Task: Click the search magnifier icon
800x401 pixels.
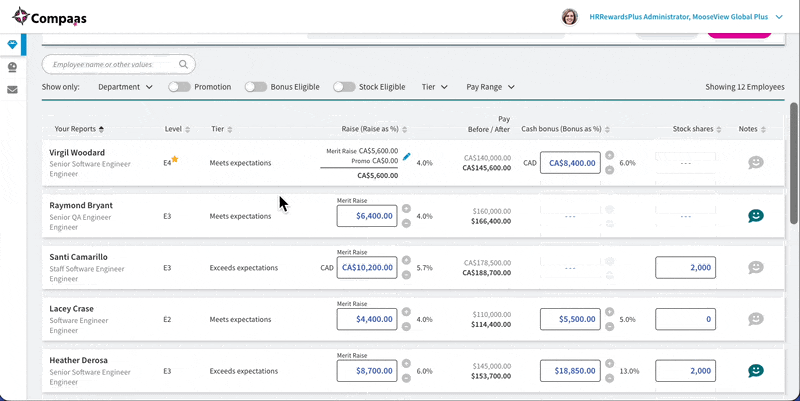Action: click(x=183, y=64)
